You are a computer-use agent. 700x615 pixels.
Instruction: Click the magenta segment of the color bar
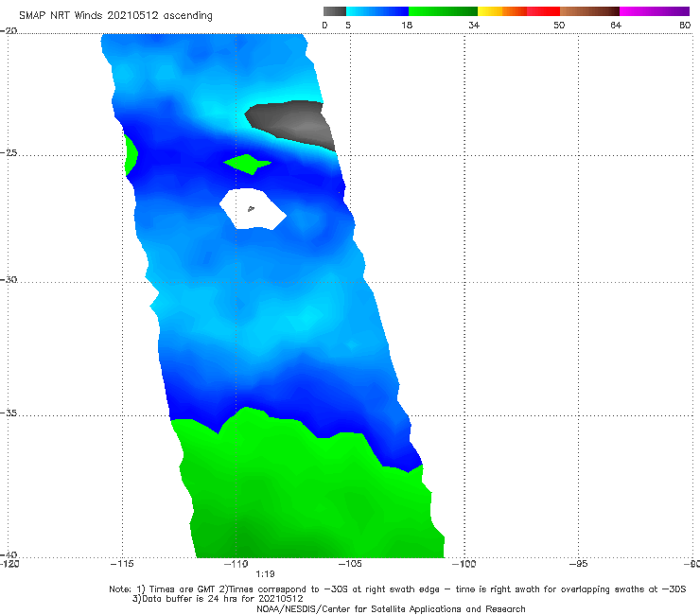[x=655, y=11]
